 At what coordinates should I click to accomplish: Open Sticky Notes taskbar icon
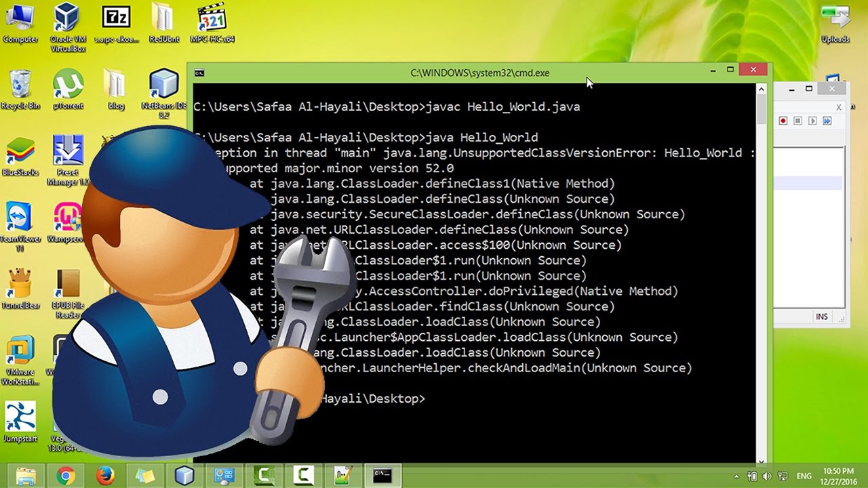pyautogui.click(x=145, y=476)
